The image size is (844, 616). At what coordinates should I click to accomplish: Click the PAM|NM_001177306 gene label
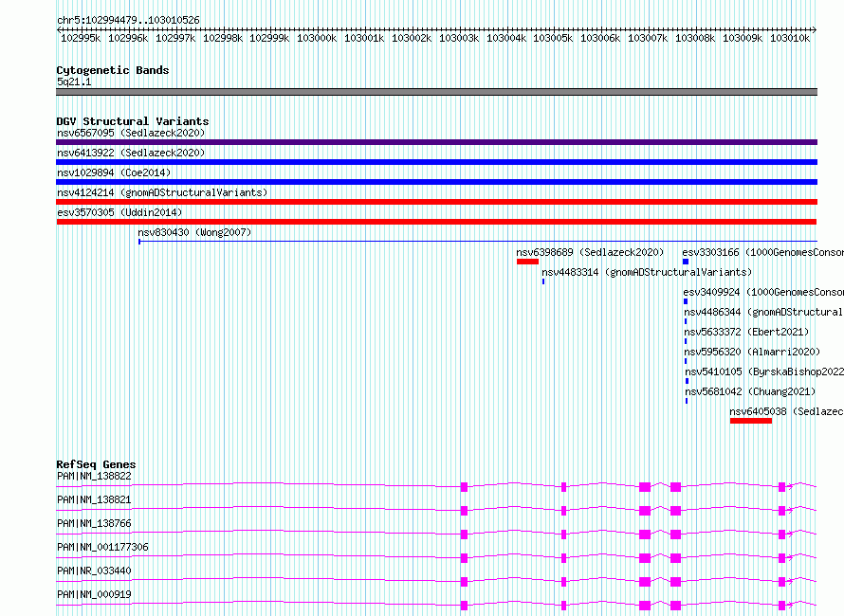point(102,547)
